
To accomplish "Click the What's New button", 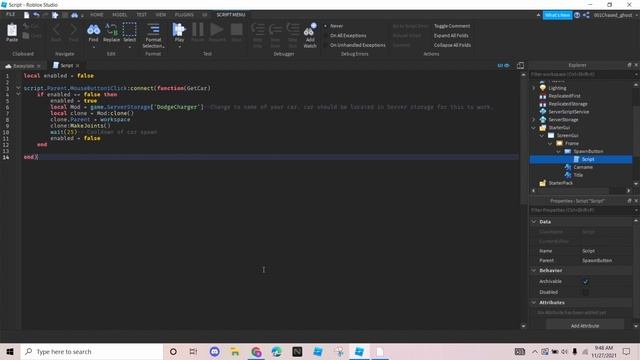I will (x=557, y=15).
